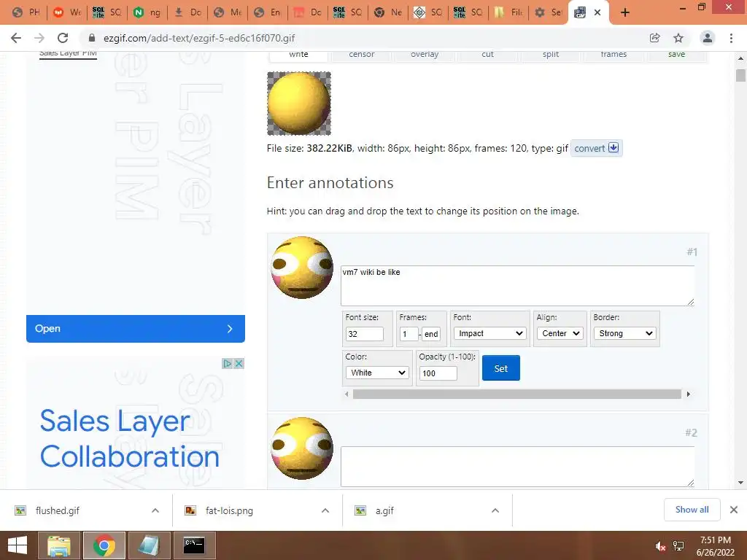747x560 pixels.
Task: Click the page vertical scrollbar thumb
Action: pyautogui.click(x=740, y=75)
